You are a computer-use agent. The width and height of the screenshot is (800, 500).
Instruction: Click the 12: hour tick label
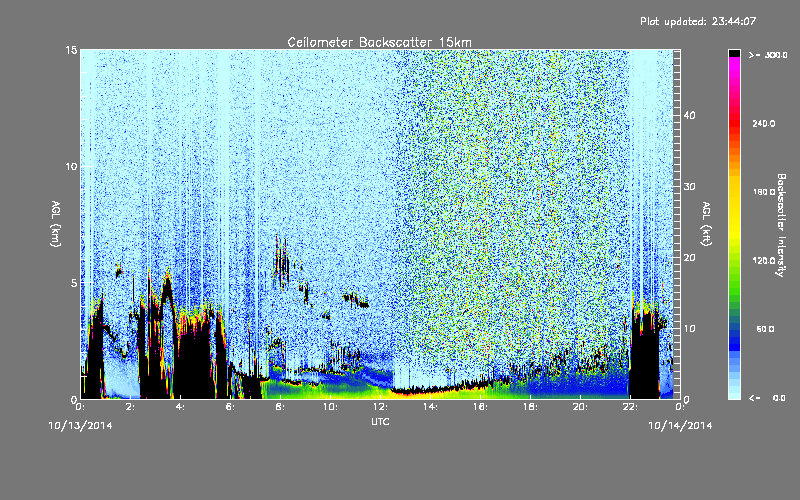pyautogui.click(x=380, y=407)
